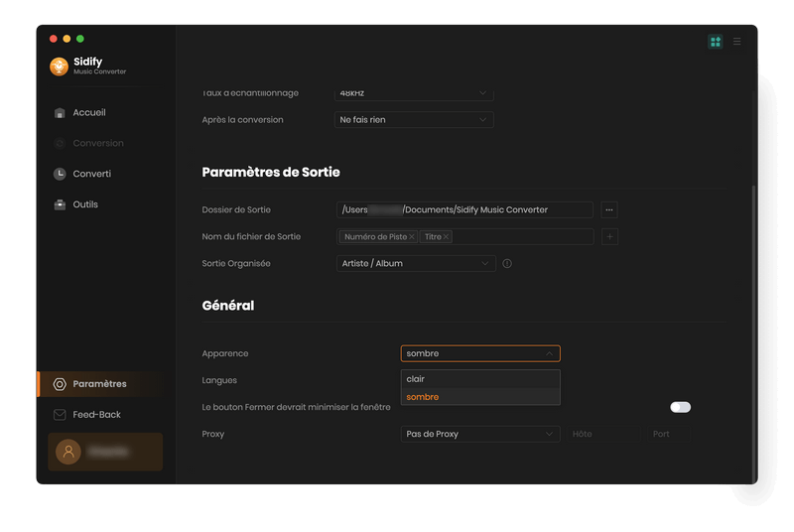Click the Feed-Back envelope icon
The width and height of the screenshot is (794, 532).
(60, 414)
